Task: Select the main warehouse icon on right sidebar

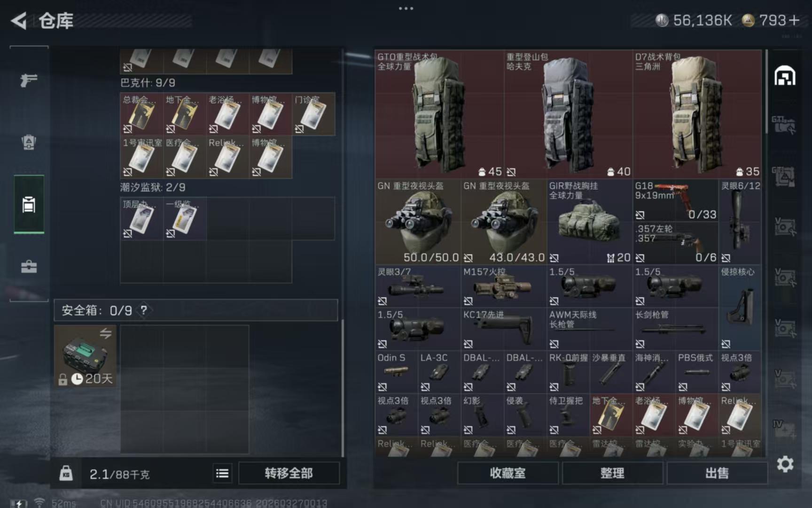Action: [x=785, y=76]
